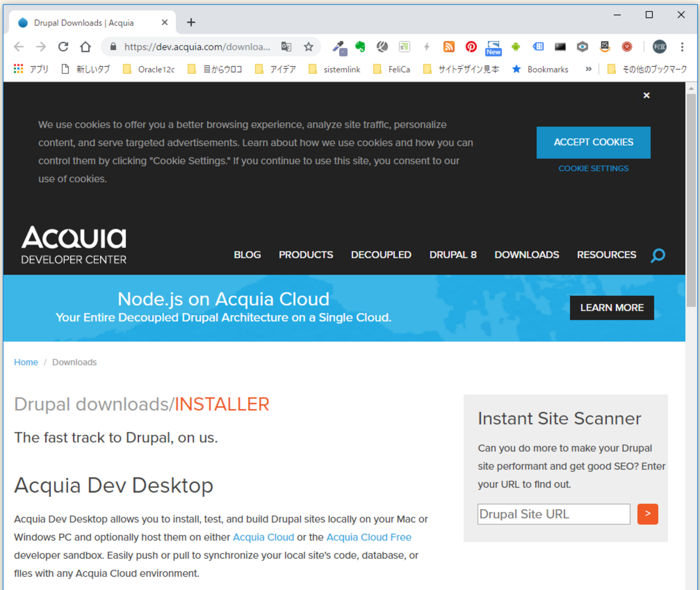Click the browser forward arrow
700x590 pixels.
tap(41, 47)
